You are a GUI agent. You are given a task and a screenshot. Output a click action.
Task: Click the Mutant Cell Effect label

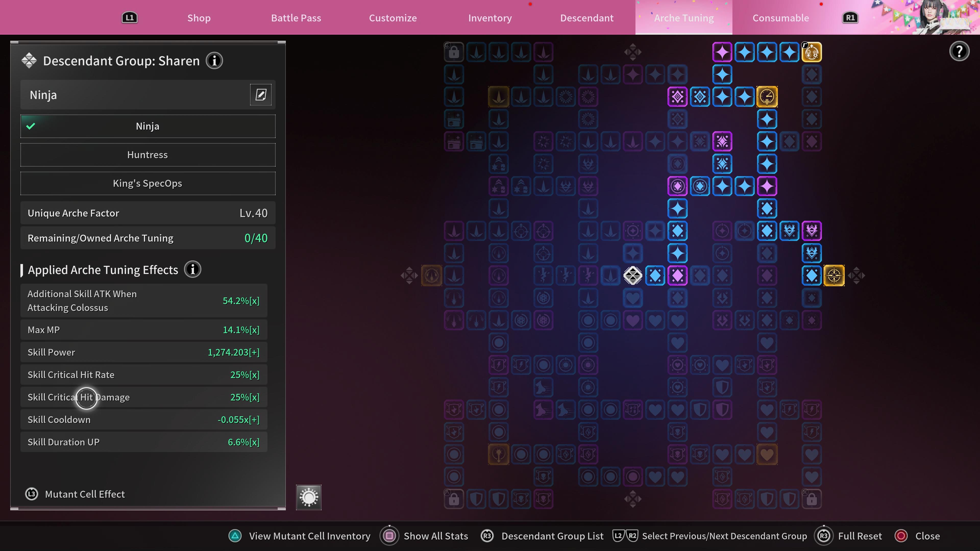85,494
